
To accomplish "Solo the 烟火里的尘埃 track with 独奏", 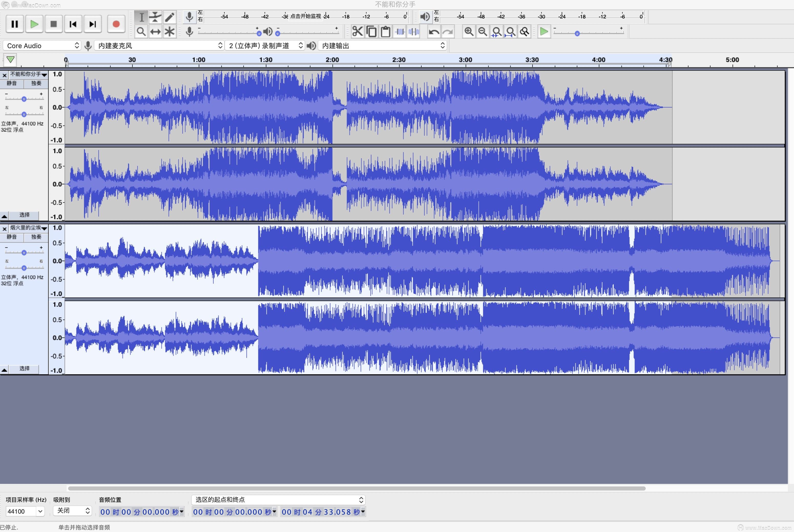I will (36, 237).
